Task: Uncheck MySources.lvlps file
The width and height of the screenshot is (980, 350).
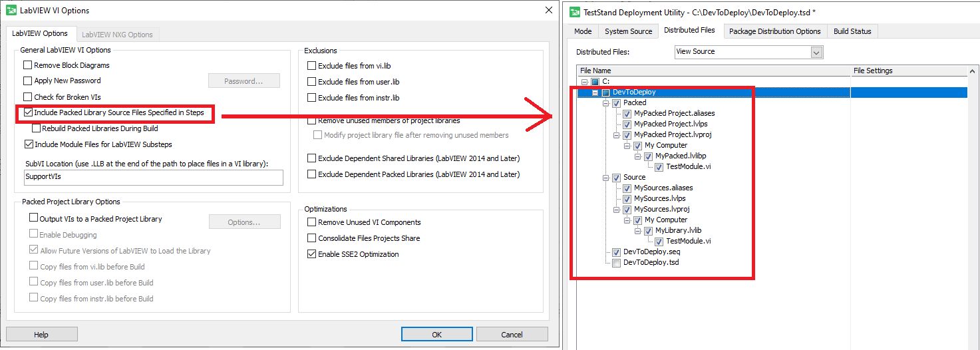Action: (x=627, y=199)
